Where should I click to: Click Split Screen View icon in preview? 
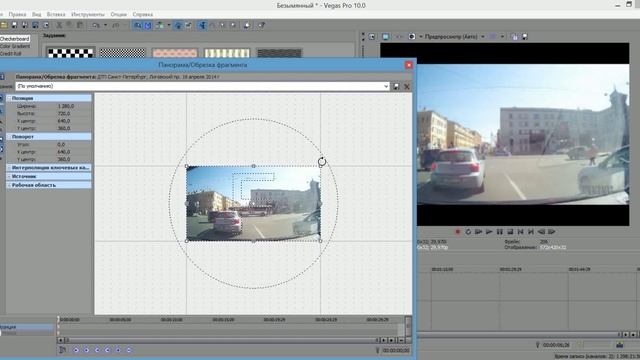coord(412,37)
